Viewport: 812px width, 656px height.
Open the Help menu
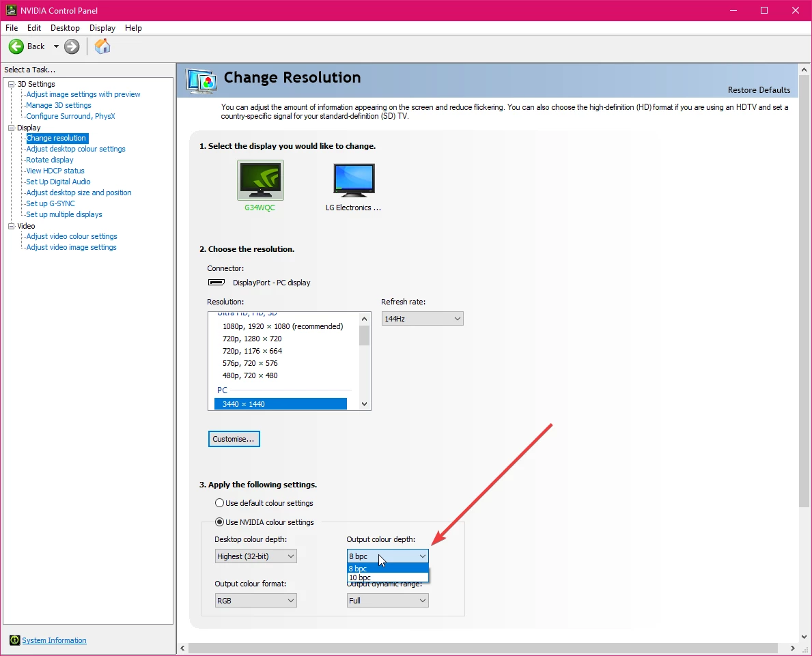(x=134, y=28)
